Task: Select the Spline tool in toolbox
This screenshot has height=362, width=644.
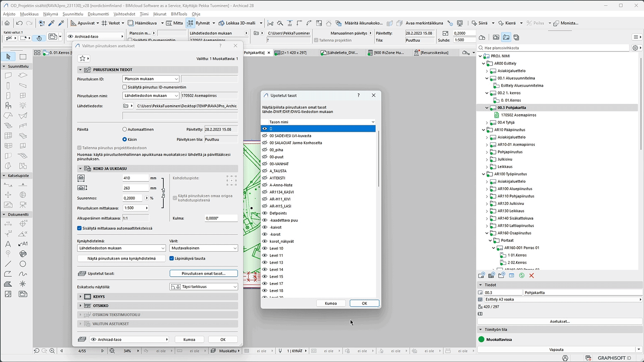Action: coord(23,274)
